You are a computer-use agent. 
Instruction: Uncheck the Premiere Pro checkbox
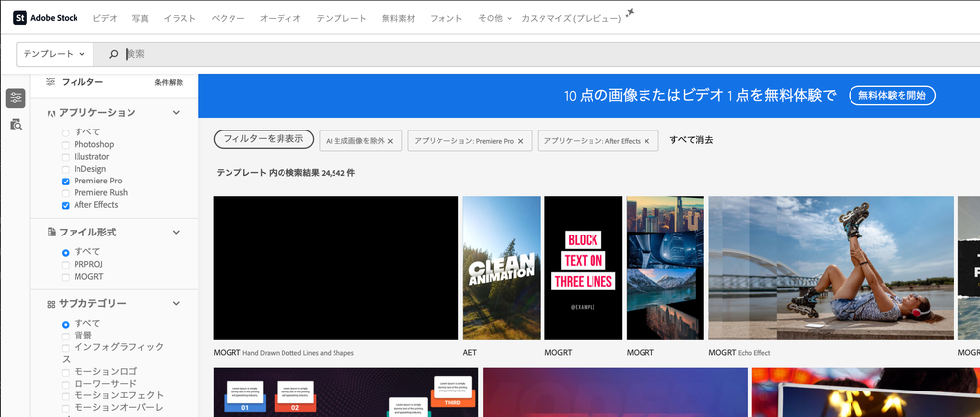66,182
